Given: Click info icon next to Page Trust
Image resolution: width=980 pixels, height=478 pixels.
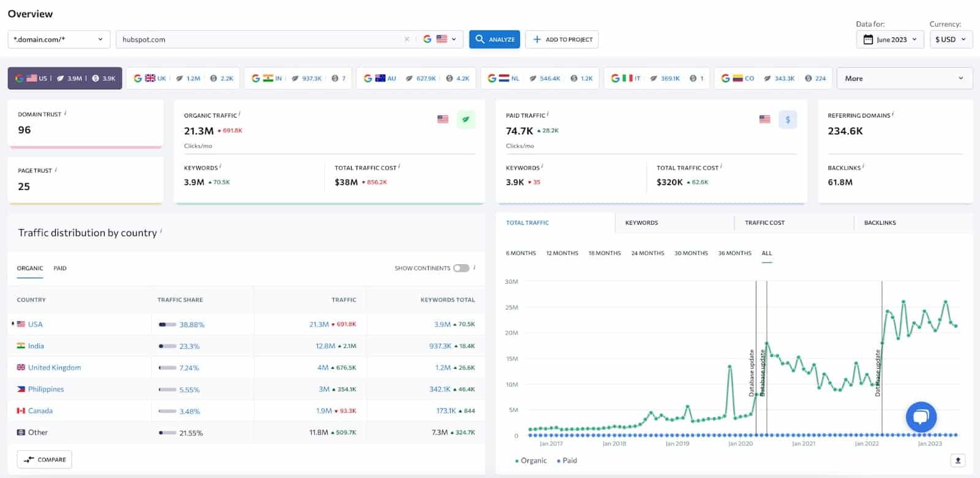Looking at the screenshot, I should click(x=56, y=170).
